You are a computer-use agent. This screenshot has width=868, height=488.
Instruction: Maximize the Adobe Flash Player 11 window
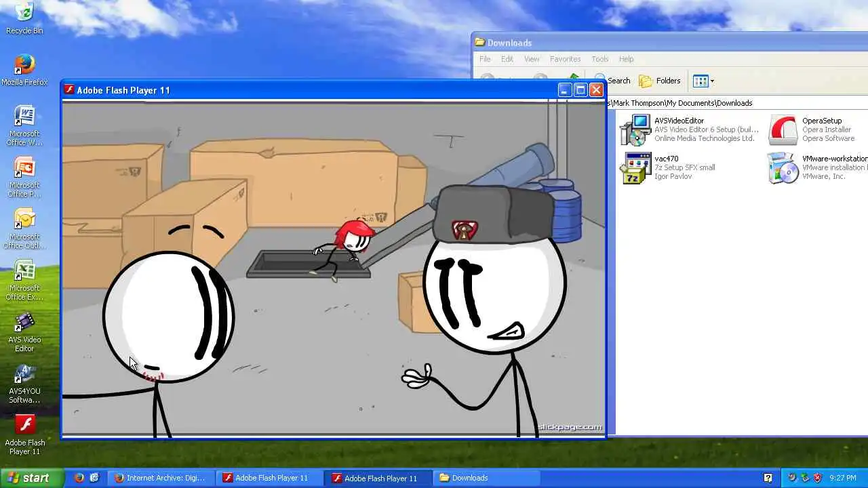coord(580,89)
